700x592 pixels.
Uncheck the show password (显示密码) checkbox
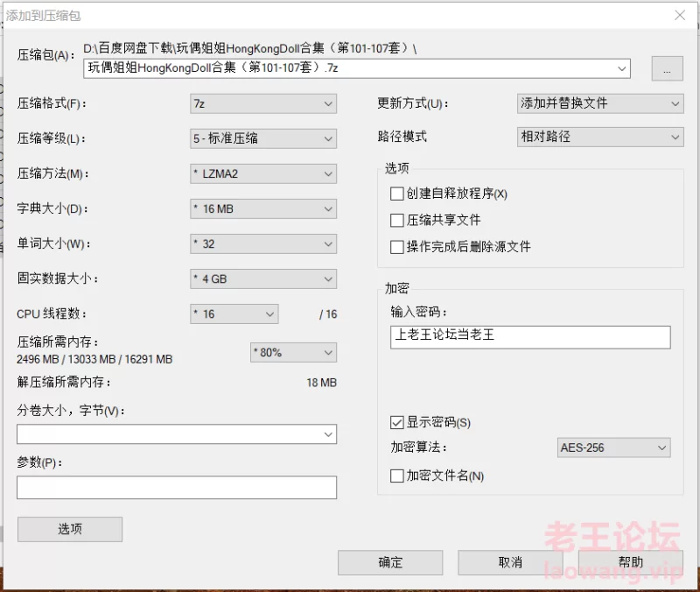pos(397,422)
